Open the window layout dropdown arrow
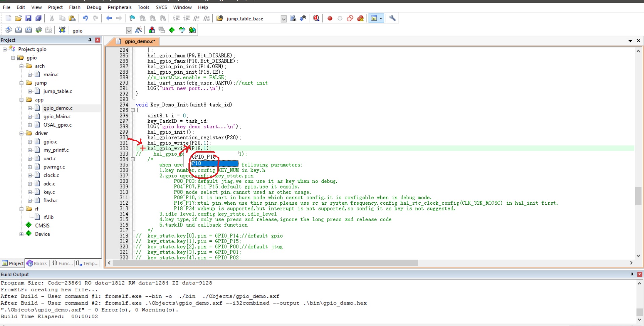644x326 pixels. (381, 18)
